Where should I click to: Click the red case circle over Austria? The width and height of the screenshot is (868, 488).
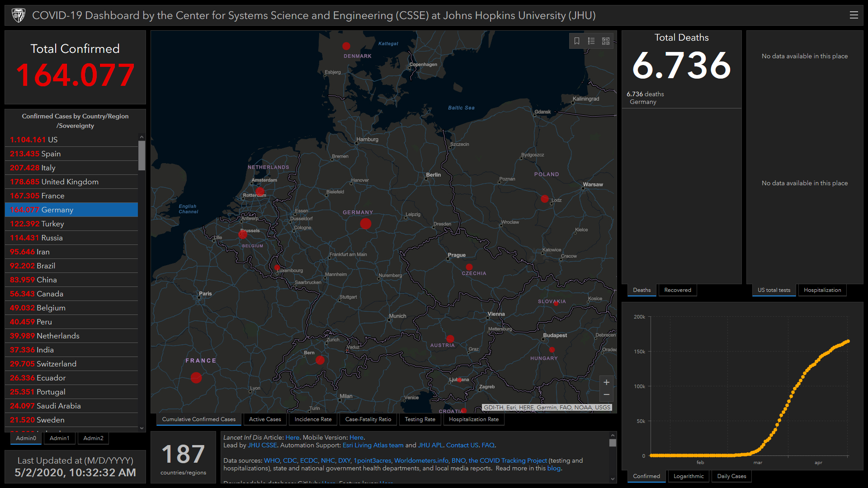[x=450, y=338]
